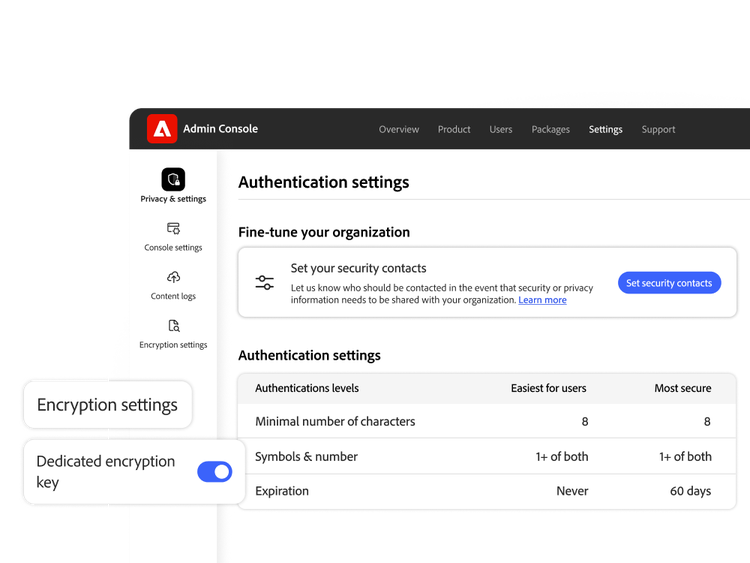
Task: Select the Expiration row label
Action: coord(282,491)
